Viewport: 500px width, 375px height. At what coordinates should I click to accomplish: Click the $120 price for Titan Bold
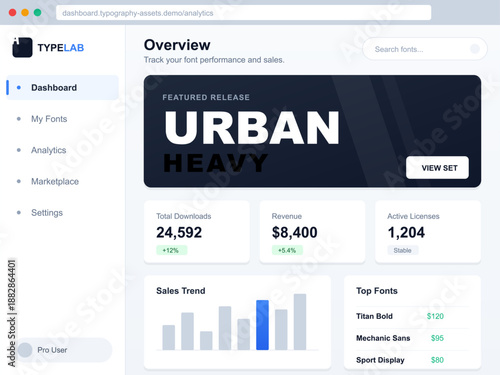[x=435, y=316]
